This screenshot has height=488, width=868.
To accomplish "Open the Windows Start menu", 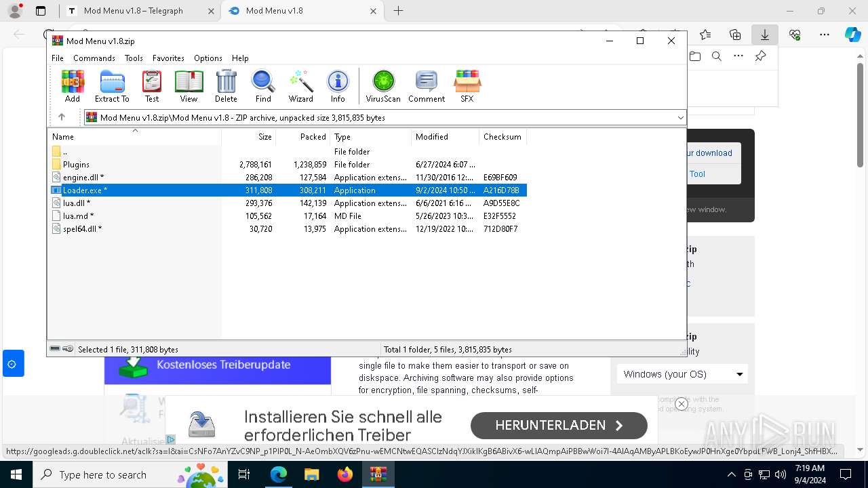I will [x=16, y=474].
